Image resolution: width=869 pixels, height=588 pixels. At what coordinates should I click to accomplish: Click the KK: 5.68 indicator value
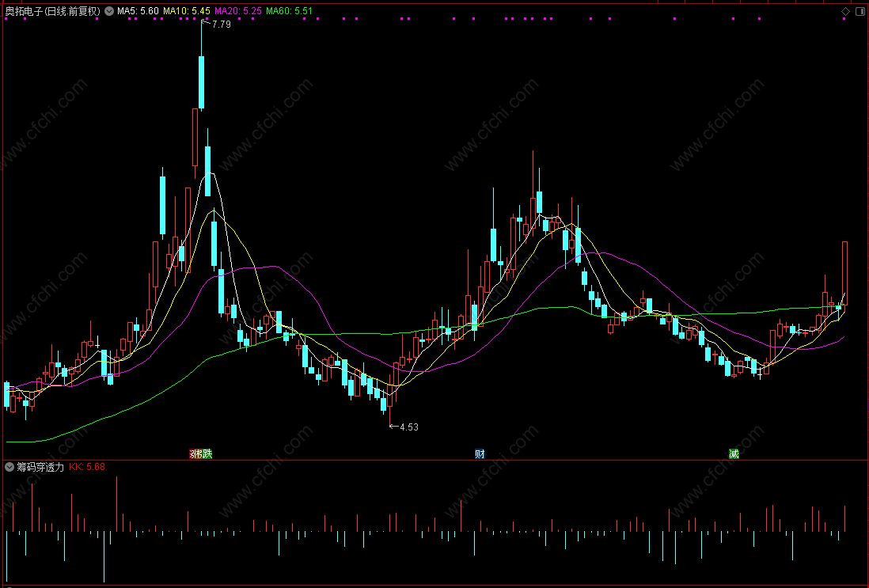[x=87, y=467]
